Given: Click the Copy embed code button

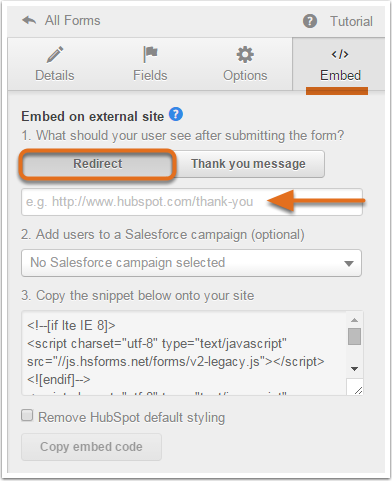Looking at the screenshot, I should tap(91, 447).
